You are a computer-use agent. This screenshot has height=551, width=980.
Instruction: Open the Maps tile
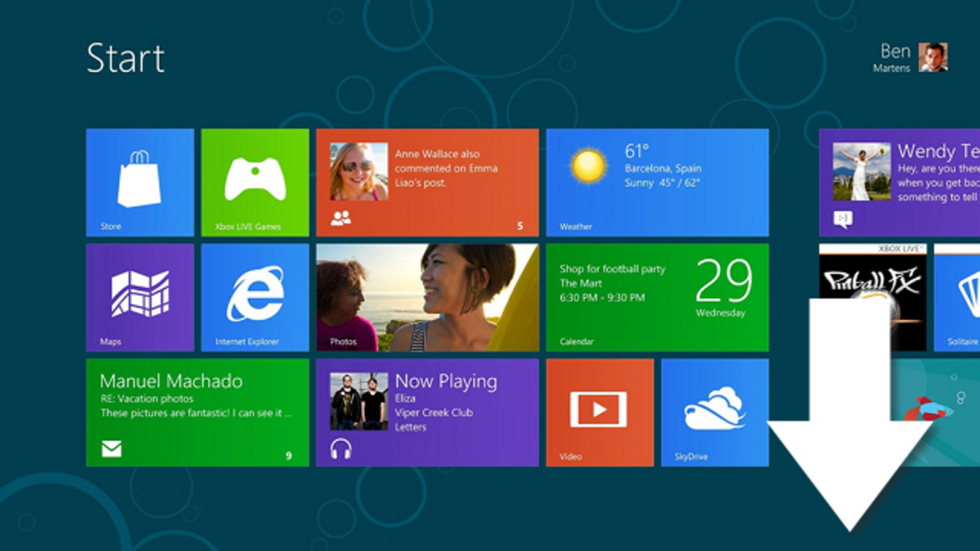[x=140, y=298]
